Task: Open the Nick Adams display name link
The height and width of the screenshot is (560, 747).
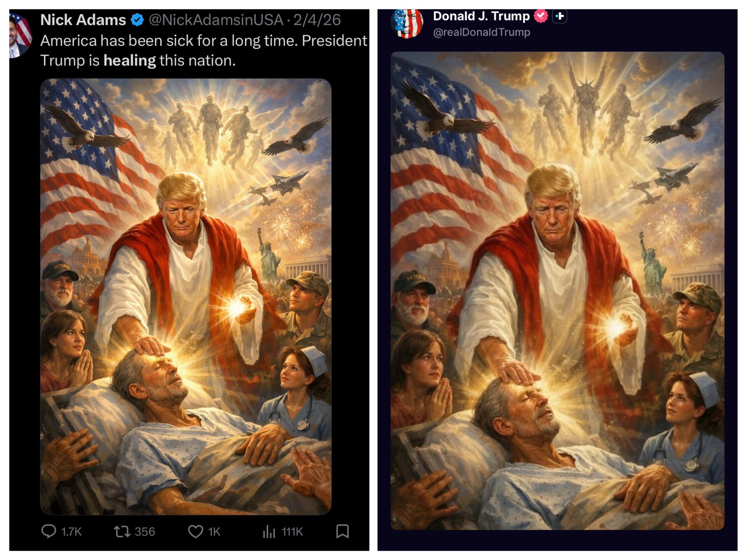Action: pyautogui.click(x=83, y=20)
